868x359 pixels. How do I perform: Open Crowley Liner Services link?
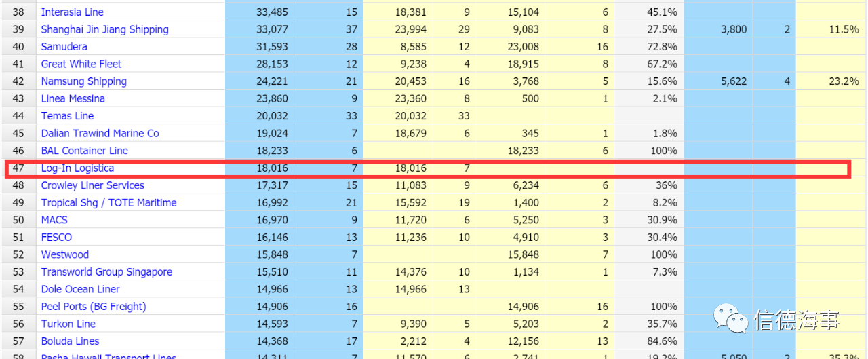click(93, 185)
